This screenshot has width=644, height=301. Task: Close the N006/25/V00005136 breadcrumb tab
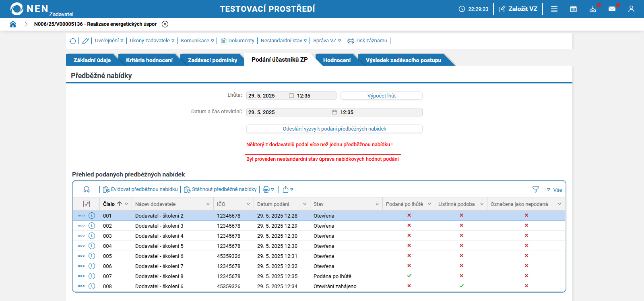click(165, 24)
